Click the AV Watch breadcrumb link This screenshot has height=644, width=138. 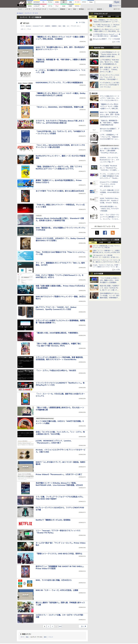[20, 13]
